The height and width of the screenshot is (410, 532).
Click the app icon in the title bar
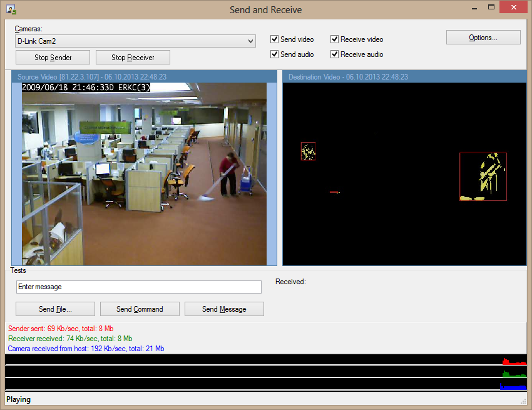(x=11, y=9)
